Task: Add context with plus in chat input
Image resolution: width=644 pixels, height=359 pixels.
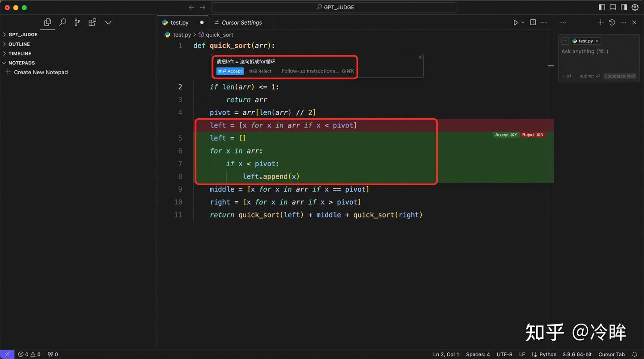Action: 565,41
